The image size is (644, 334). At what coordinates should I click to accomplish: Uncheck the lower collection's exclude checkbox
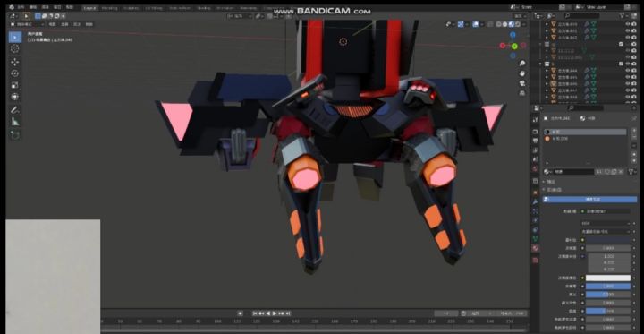tap(621, 64)
